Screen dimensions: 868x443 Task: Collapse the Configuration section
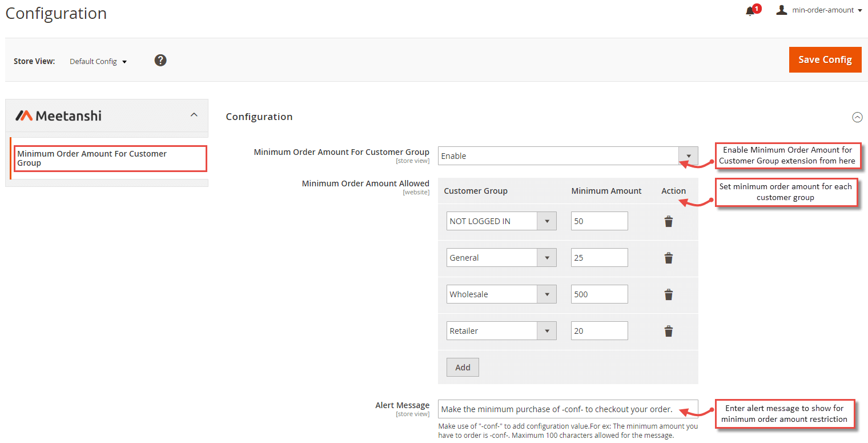(x=857, y=117)
